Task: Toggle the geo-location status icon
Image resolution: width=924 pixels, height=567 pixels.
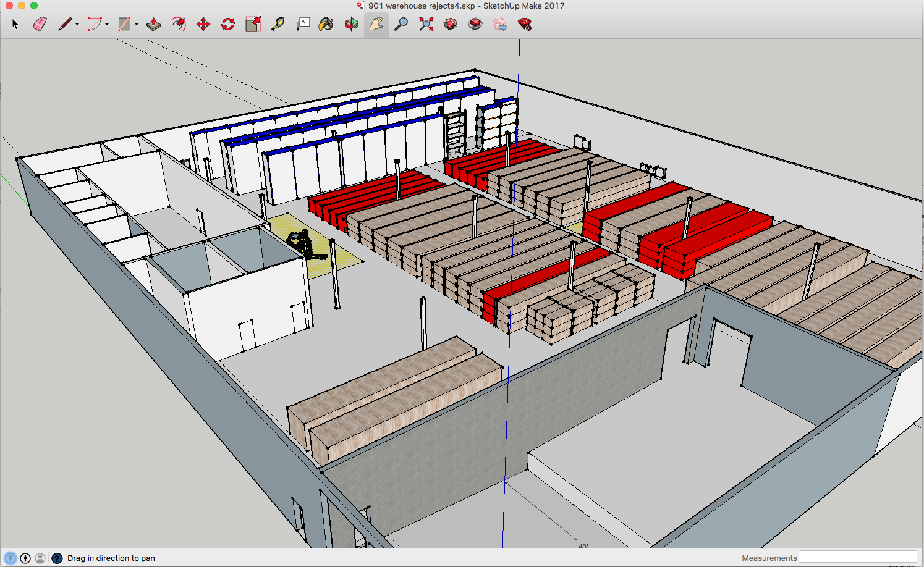Action: (x=11, y=558)
